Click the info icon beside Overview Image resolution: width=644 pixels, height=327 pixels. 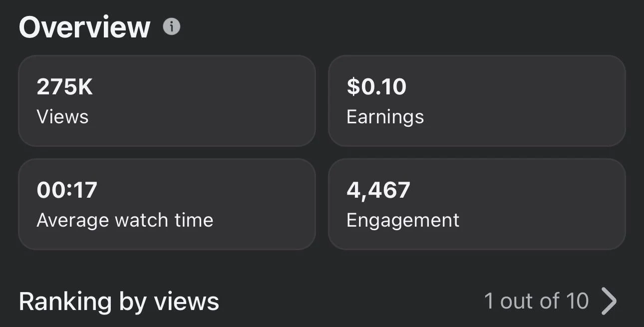[172, 27]
